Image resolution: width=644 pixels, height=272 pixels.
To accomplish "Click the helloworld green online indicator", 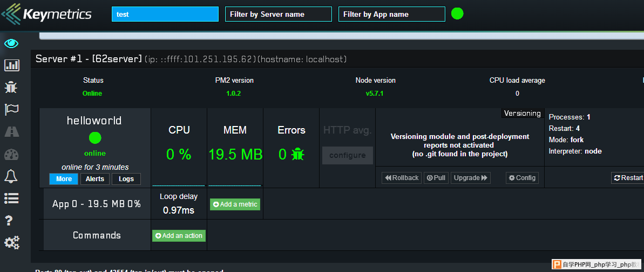I will click(x=95, y=138).
